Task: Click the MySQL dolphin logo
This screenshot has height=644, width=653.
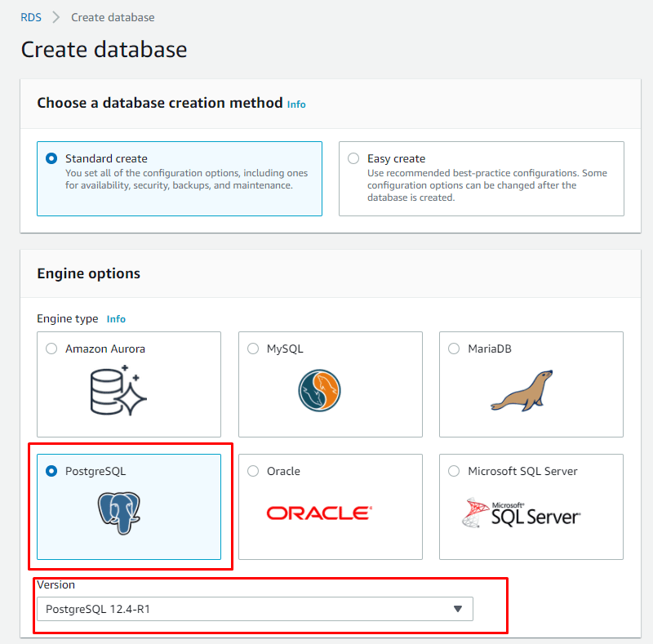Action: pyautogui.click(x=319, y=390)
